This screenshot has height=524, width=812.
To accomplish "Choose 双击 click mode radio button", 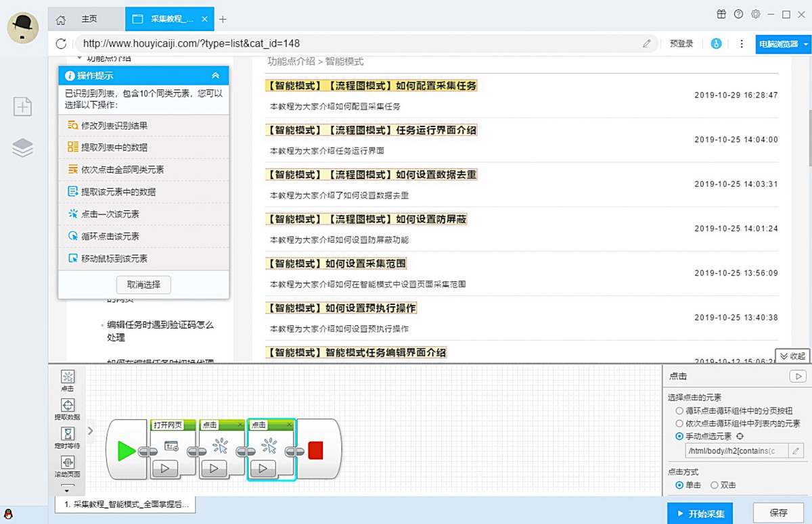I will tap(714, 485).
